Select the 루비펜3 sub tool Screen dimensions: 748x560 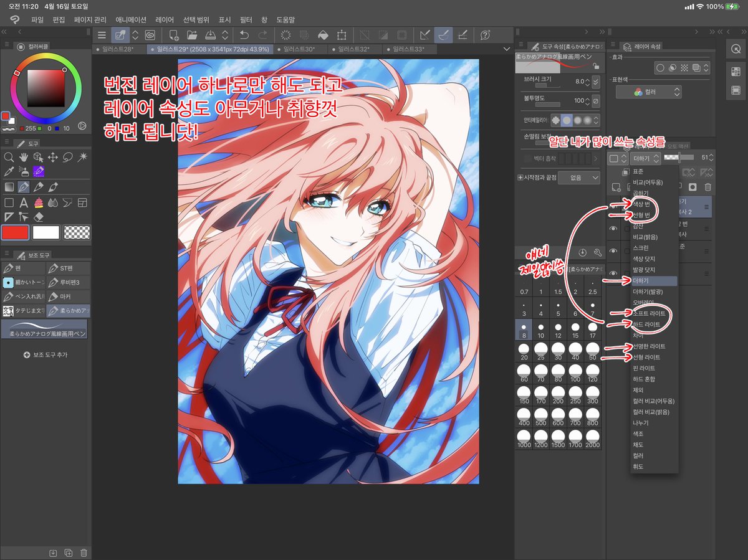coord(68,282)
